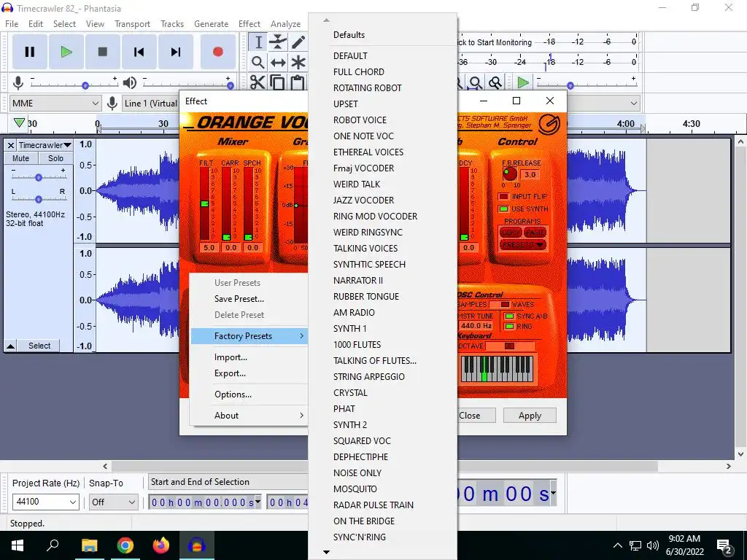Screen dimensions: 747x560
Task: Click the track Select button
Action: [39, 346]
